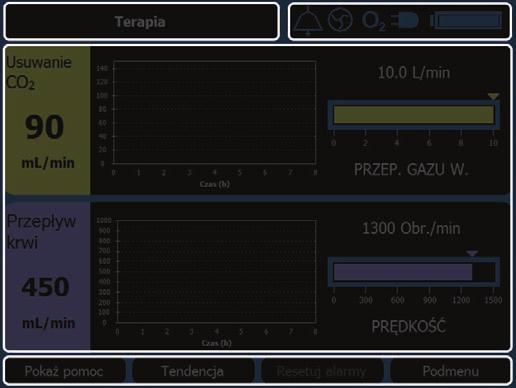Click the sweep gas flow bar
Screen dimensions: 516x388
point(414,115)
